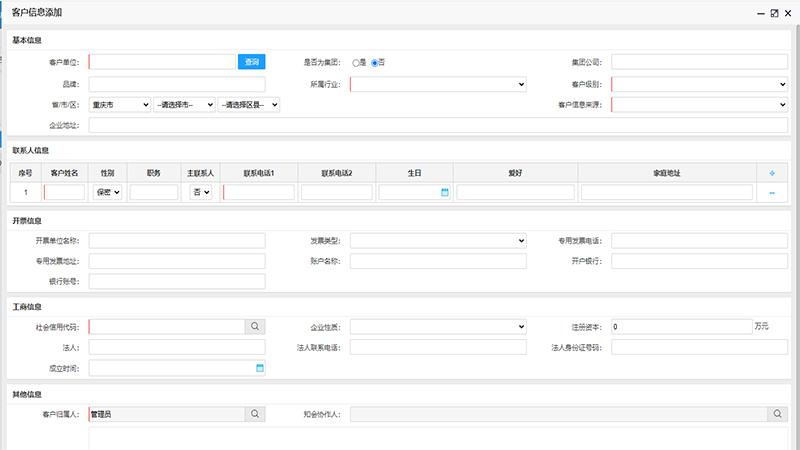Open the 生日 calendar picker icon
800x450 pixels.
(444, 192)
